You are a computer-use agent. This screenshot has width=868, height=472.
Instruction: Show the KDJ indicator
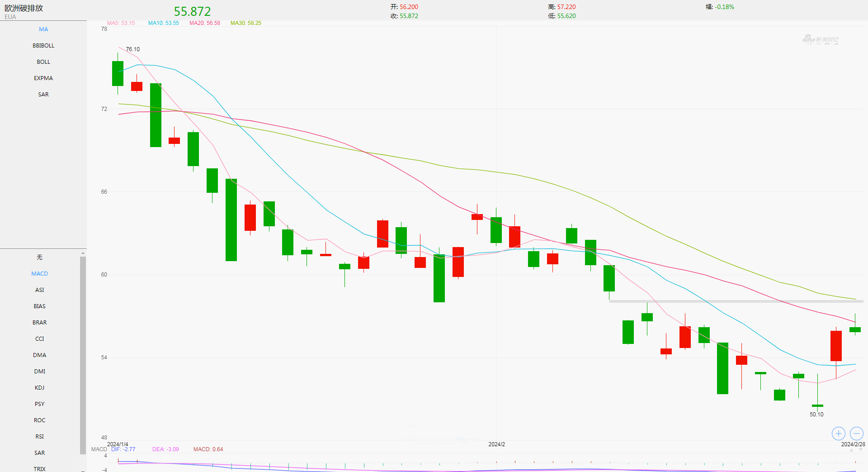coord(40,388)
